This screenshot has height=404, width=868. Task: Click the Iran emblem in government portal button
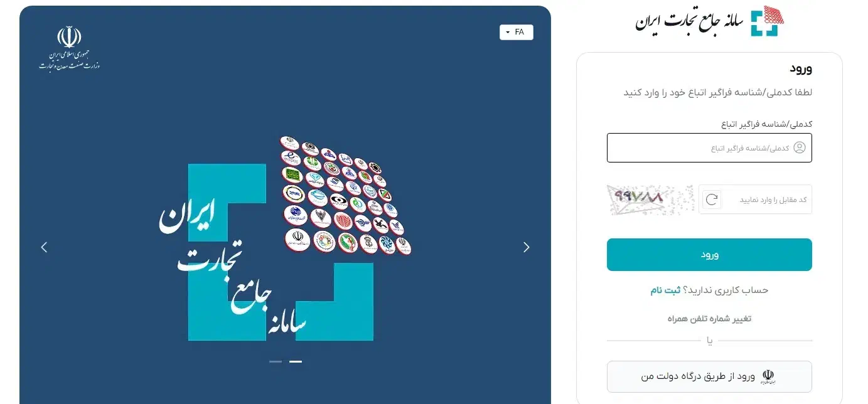pos(768,376)
